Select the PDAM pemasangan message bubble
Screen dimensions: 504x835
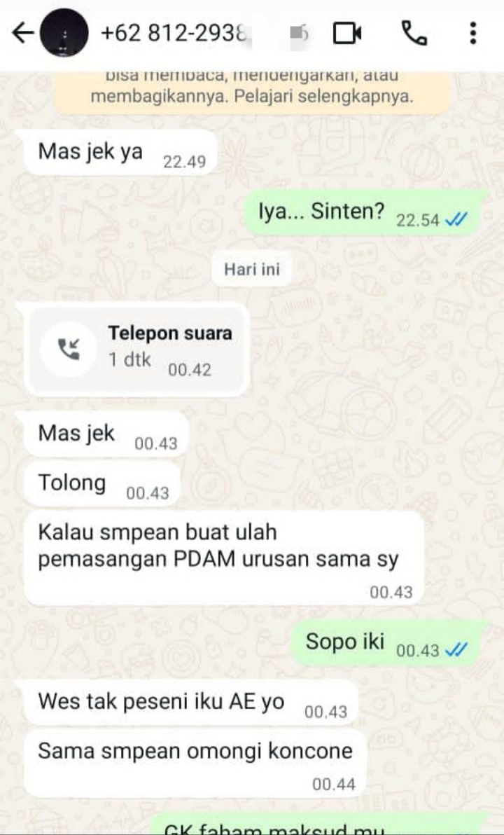tap(224, 558)
